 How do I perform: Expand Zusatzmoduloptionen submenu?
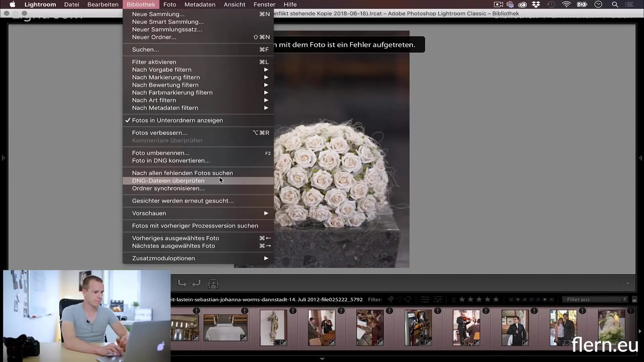pos(198,258)
